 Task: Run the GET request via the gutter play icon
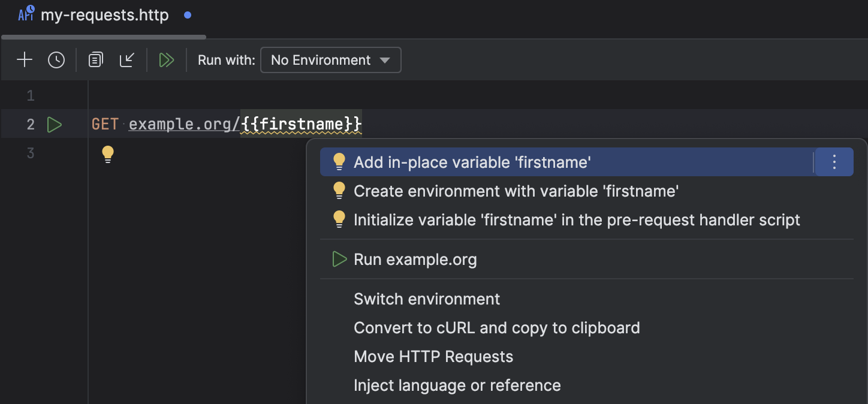point(55,124)
